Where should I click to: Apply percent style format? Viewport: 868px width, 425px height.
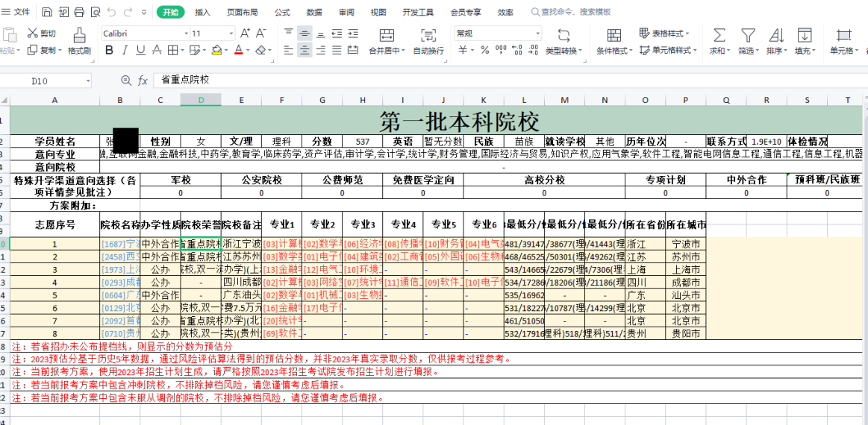[x=485, y=51]
